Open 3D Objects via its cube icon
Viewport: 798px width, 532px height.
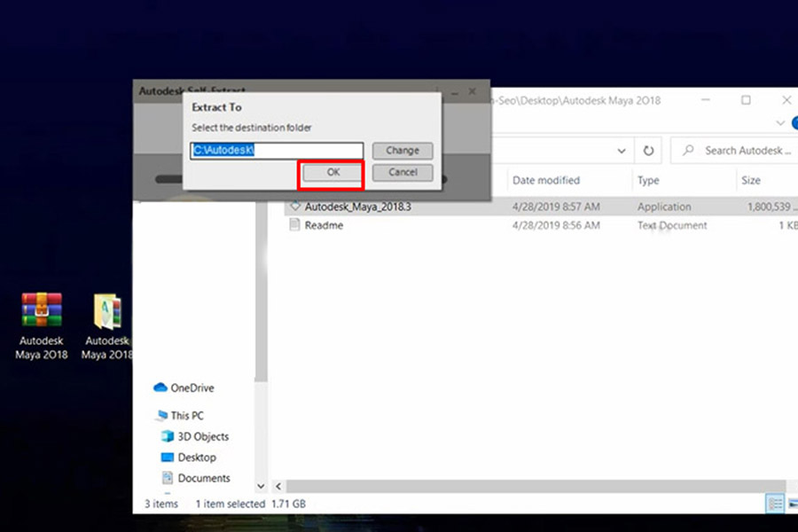click(167, 436)
